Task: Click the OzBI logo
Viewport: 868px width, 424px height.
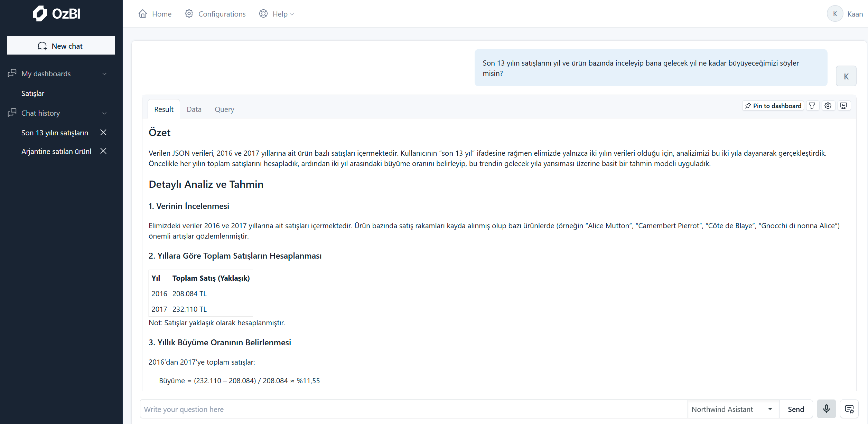Action: pos(57,13)
